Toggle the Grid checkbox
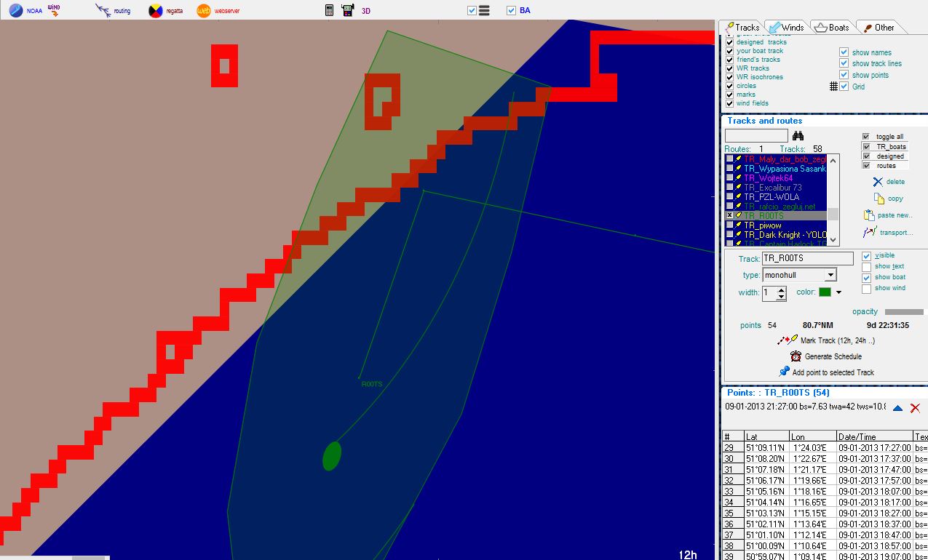This screenshot has width=928, height=560. click(844, 87)
